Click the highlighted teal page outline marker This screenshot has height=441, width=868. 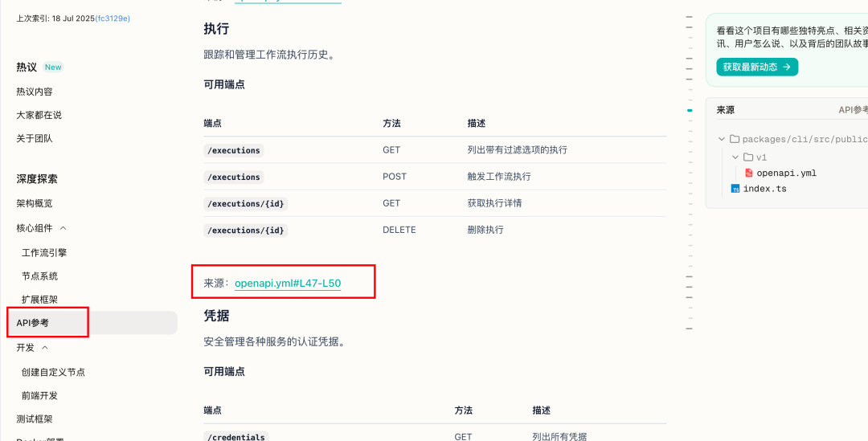click(690, 110)
